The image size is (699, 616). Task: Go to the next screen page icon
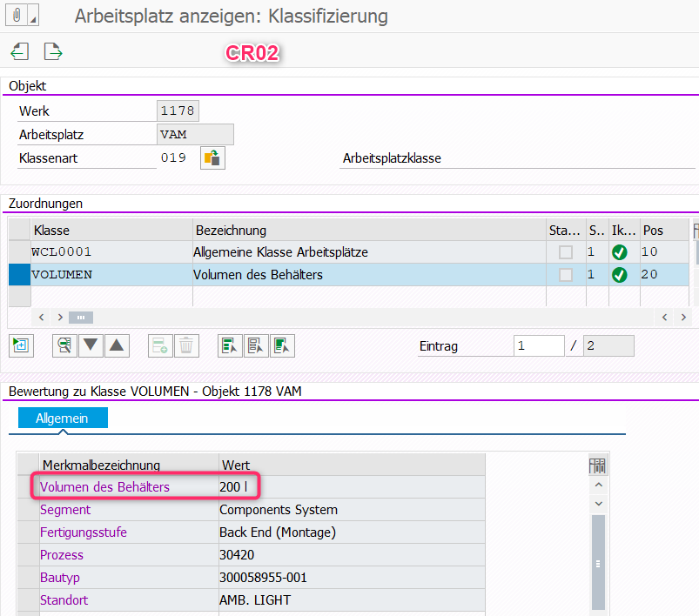[53, 52]
